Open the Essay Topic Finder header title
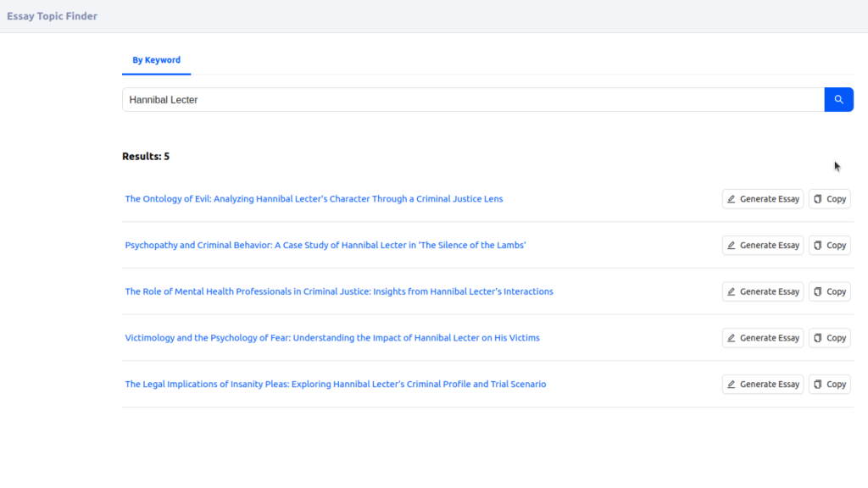The width and height of the screenshot is (868, 488). point(52,16)
